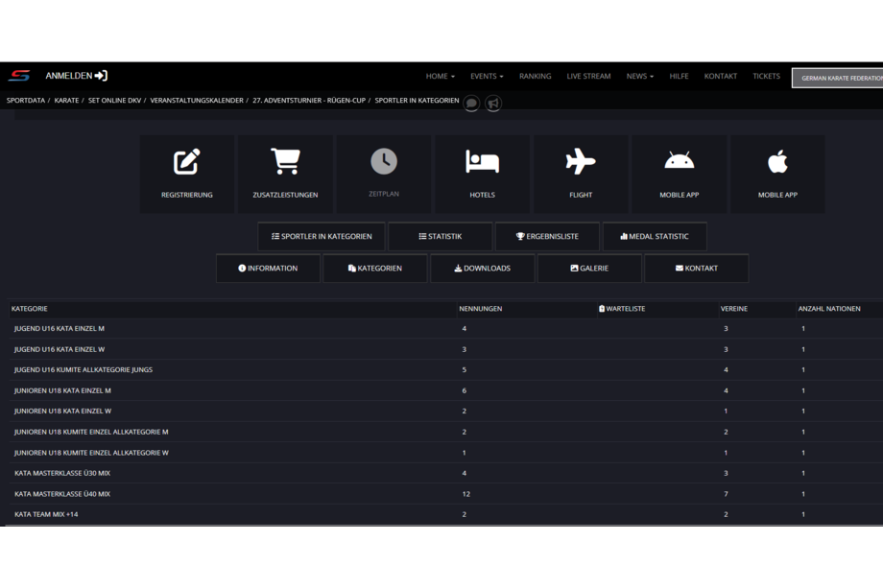This screenshot has width=883, height=588.
Task: Expand the Events dropdown menu
Action: pyautogui.click(x=486, y=76)
